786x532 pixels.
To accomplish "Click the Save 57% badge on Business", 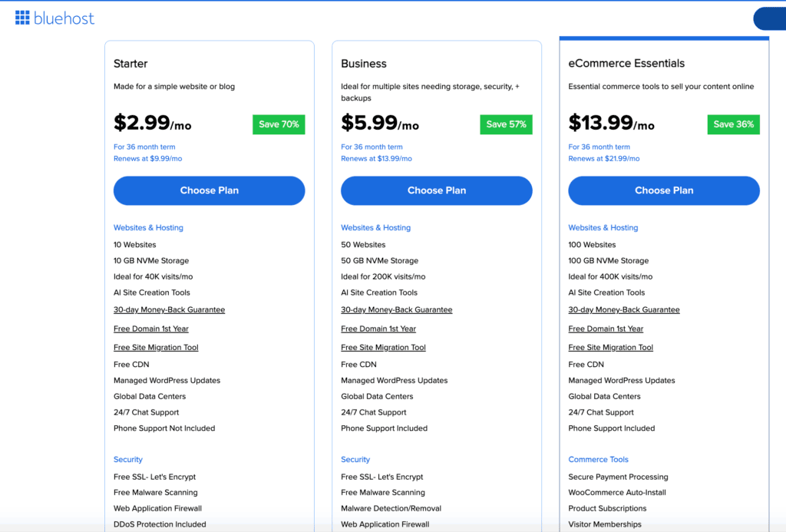I will click(x=506, y=124).
